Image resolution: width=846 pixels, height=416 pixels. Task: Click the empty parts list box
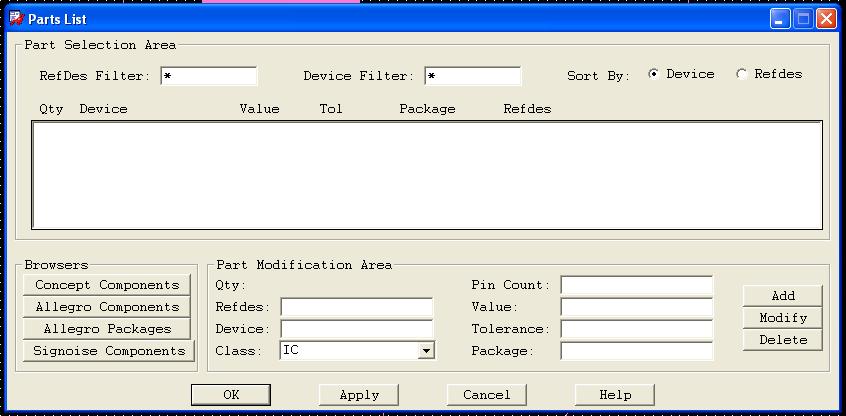(x=427, y=175)
